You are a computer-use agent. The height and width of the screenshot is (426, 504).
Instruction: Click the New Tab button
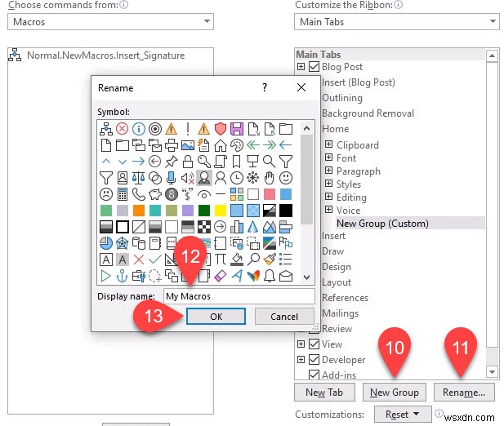pos(324,393)
